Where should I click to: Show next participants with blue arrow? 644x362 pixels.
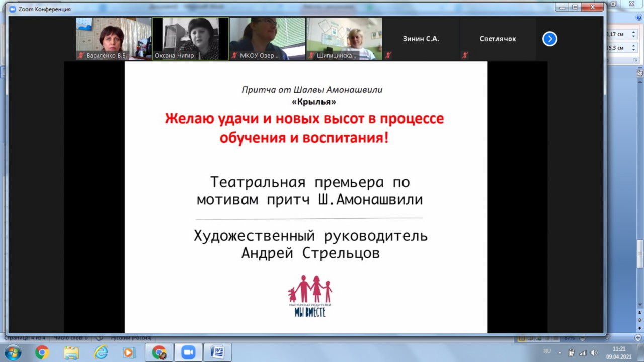coord(549,39)
